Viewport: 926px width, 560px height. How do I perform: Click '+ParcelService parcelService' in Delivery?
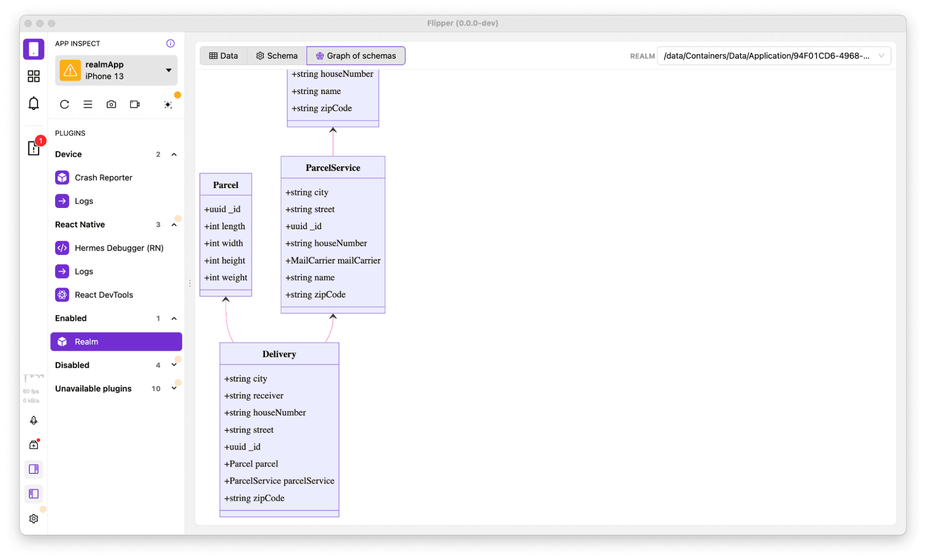[279, 481]
